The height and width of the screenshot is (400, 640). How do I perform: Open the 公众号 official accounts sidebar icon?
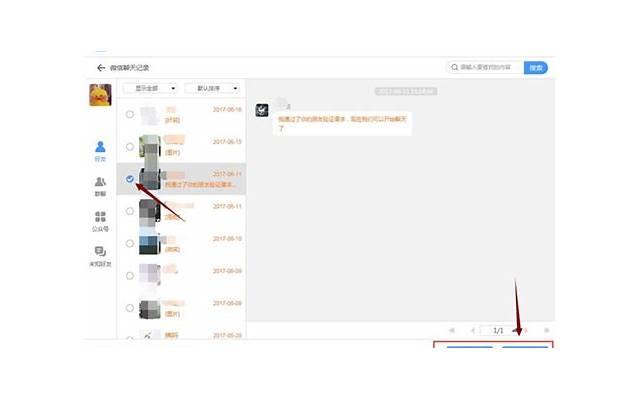100,220
